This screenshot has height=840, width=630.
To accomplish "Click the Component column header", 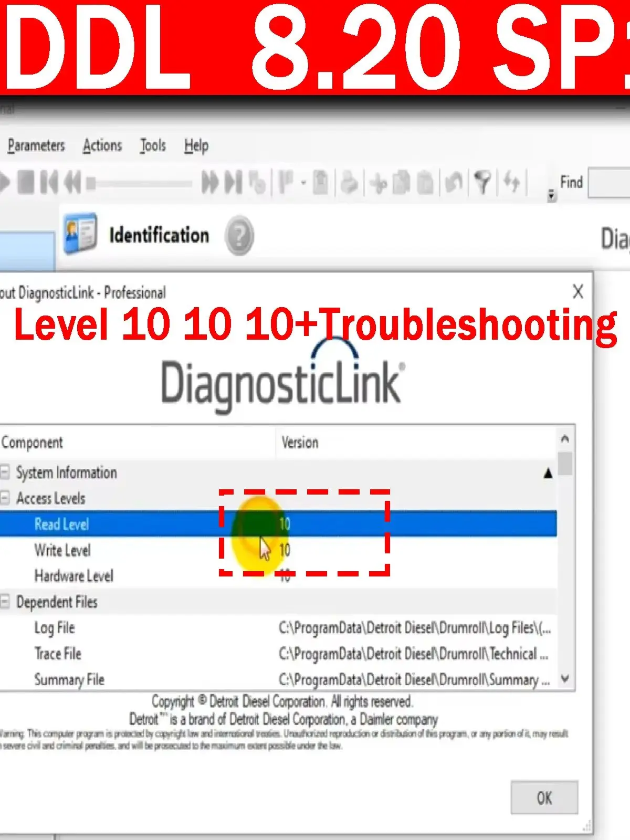I will 138,443.
